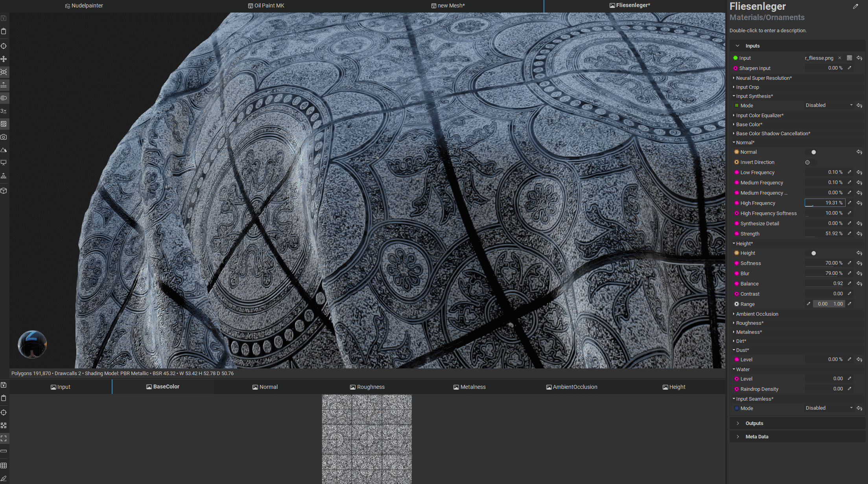Click the cube mesh icon in left toolbar

coord(4,191)
